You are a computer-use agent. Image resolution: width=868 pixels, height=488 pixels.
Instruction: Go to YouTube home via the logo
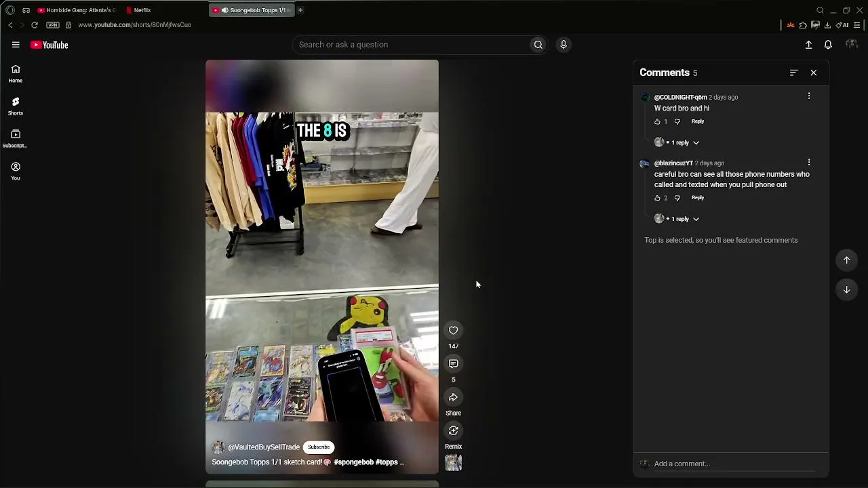pos(50,45)
